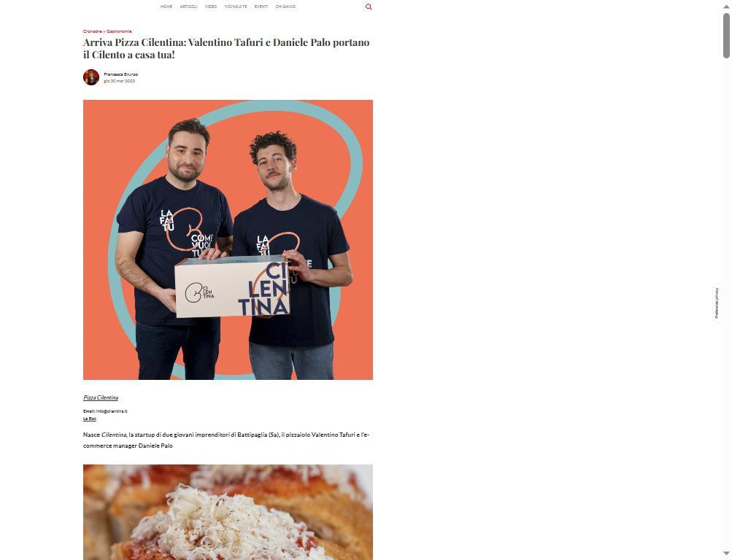Open the Eventi menu item
Screen dimensions: 732x560
[261, 7]
